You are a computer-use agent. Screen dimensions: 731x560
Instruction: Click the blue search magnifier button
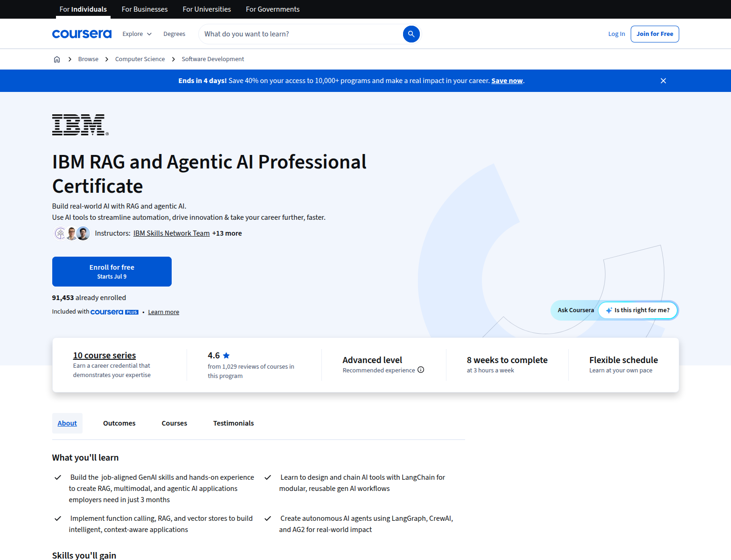coord(411,34)
